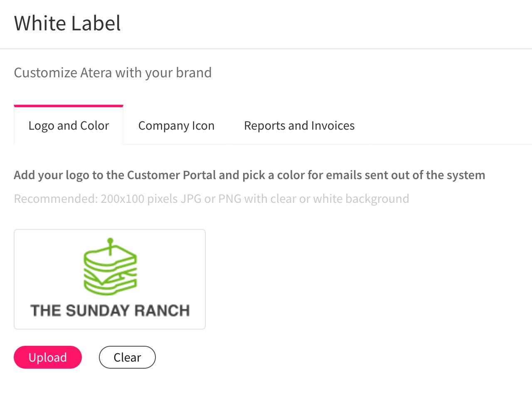Click the Customer Portal phrase
The width and height of the screenshot is (532, 399).
click(172, 175)
